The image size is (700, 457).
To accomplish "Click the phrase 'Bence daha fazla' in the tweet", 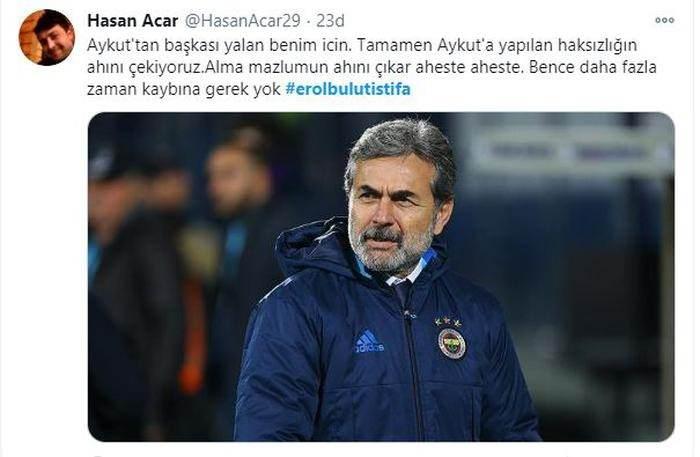I will (x=592, y=67).
